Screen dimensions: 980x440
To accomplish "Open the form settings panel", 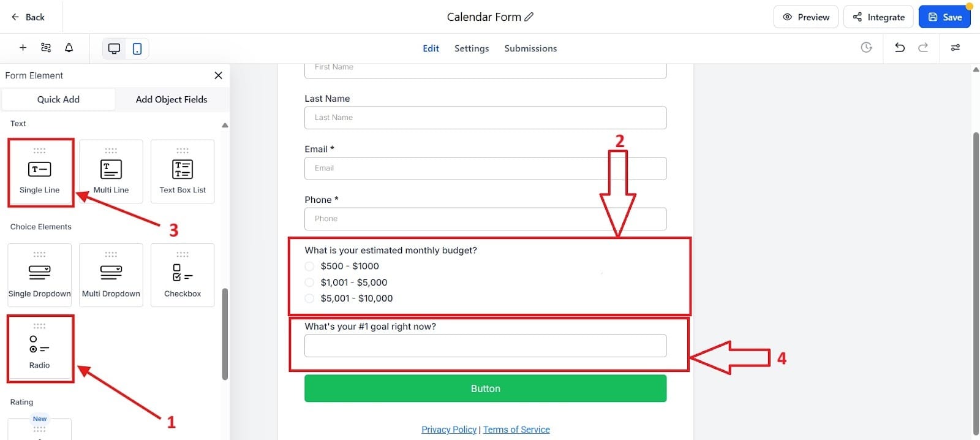I will 471,48.
